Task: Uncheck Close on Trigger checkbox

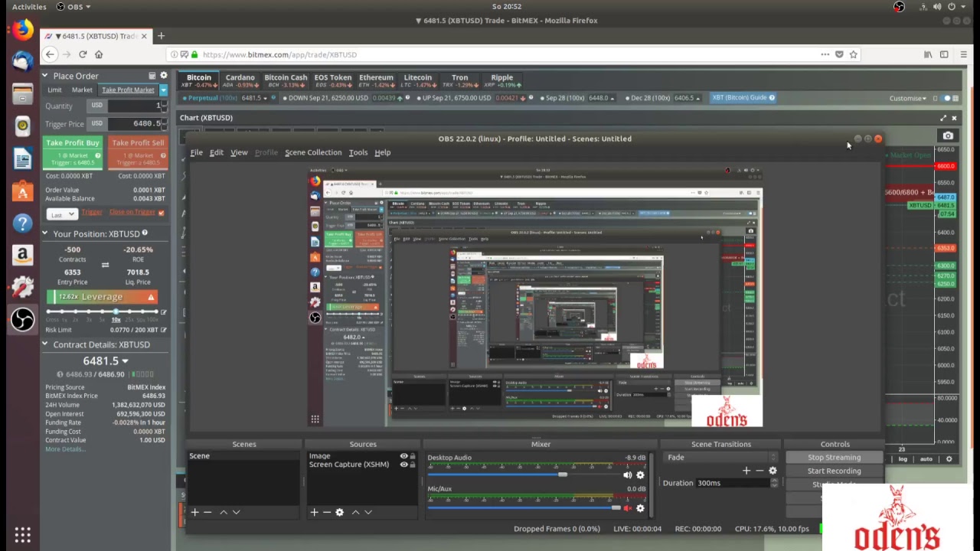Action: coord(161,213)
